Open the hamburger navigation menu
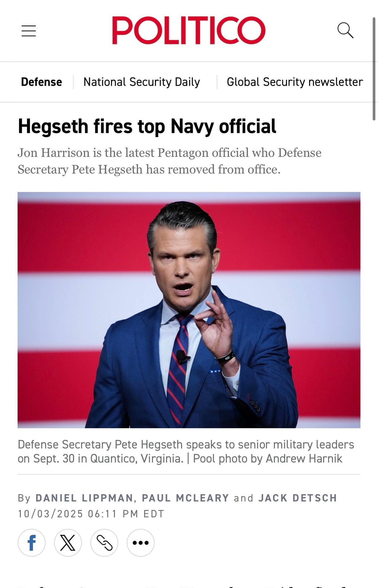Screen dimensions: 378x588 click(x=29, y=31)
